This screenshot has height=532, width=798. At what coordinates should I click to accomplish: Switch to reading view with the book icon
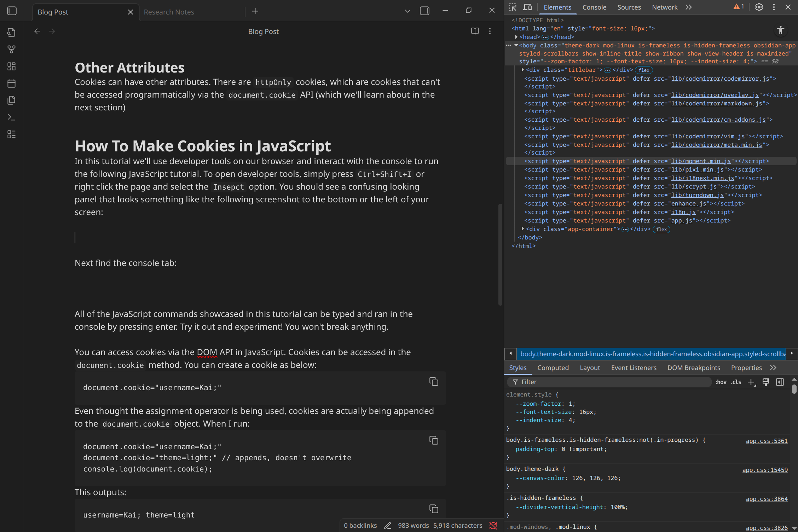point(474,31)
